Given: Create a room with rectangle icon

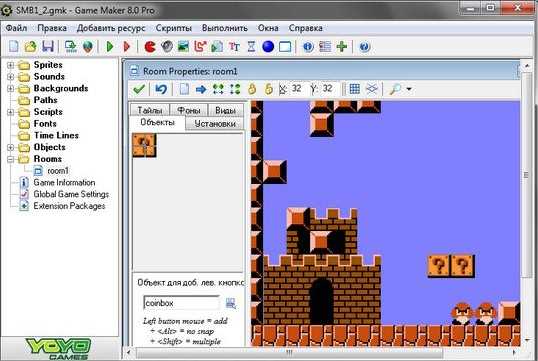Looking at the screenshot, I should tap(285, 46).
